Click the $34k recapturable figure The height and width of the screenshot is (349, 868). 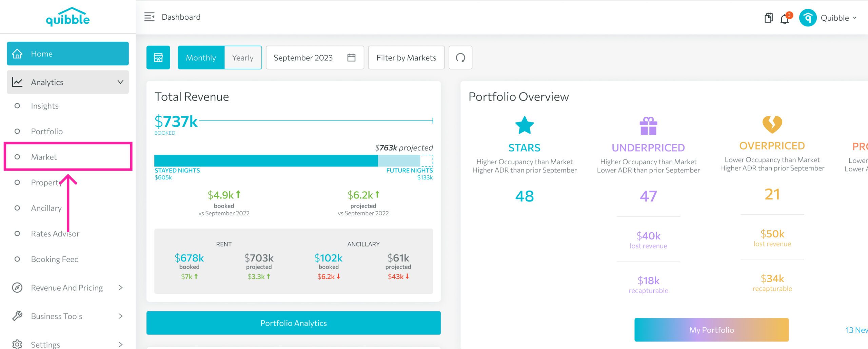(772, 278)
